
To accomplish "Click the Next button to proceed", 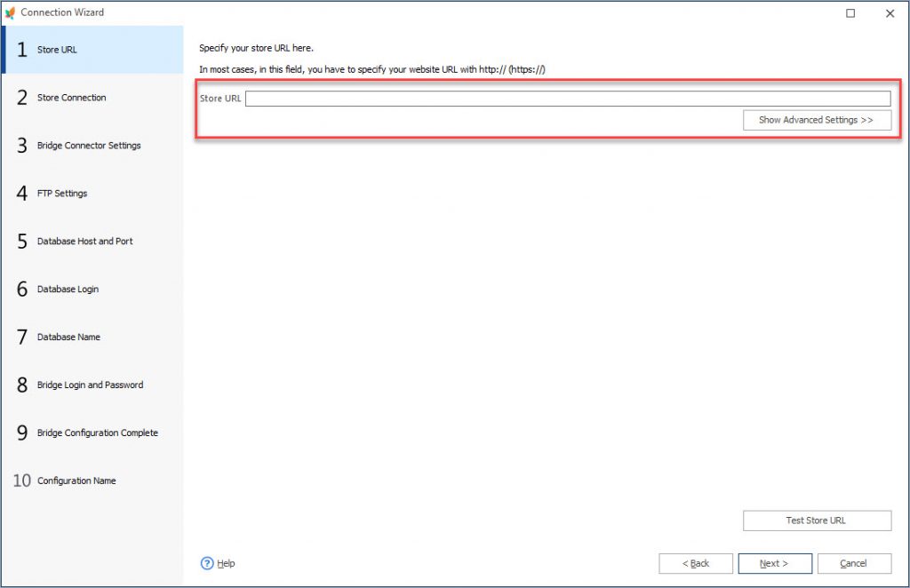I will (774, 562).
